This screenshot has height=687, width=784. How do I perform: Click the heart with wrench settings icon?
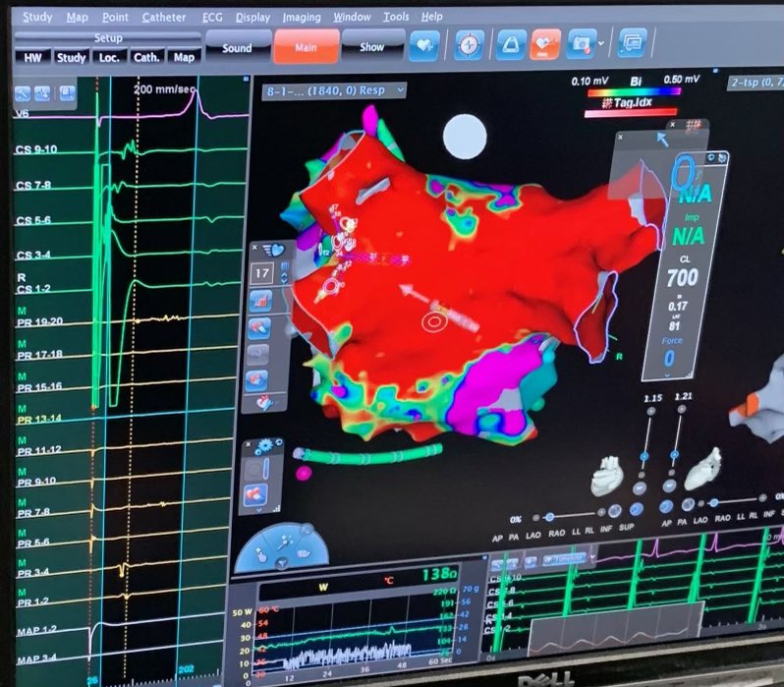point(264,402)
